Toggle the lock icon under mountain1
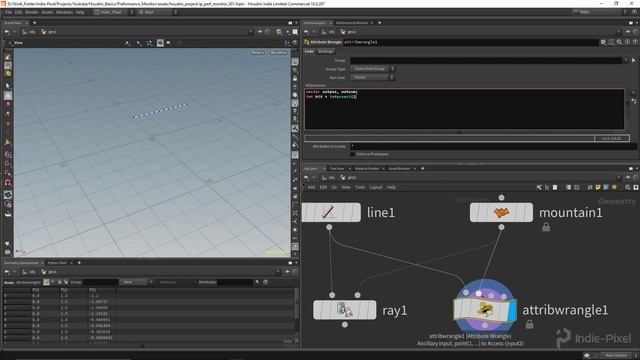 (x=546, y=227)
